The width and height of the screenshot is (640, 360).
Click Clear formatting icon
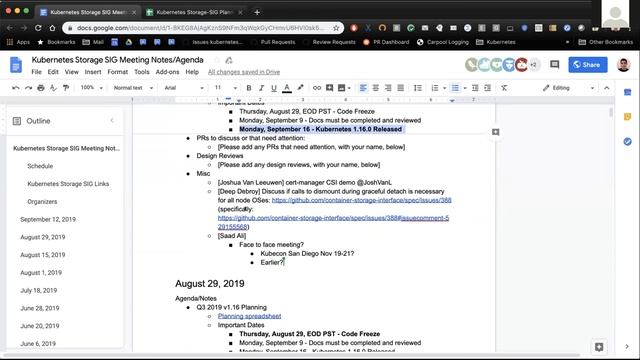point(504,88)
